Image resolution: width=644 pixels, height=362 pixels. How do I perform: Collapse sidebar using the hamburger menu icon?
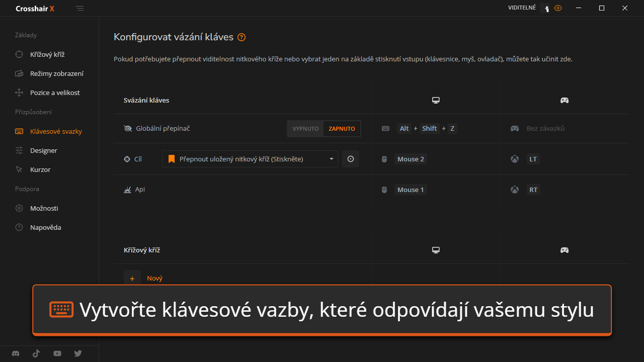click(79, 9)
